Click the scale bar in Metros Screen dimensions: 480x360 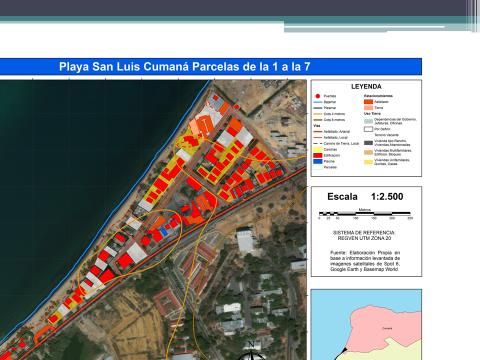[x=365, y=213]
